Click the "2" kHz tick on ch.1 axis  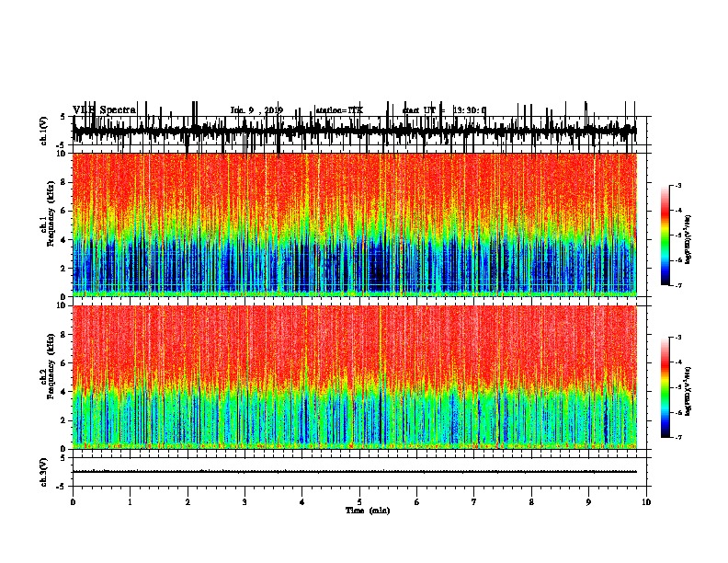(x=64, y=269)
